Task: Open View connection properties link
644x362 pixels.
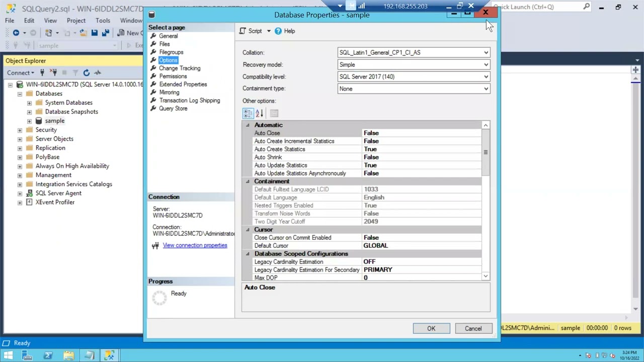Action: point(195,245)
